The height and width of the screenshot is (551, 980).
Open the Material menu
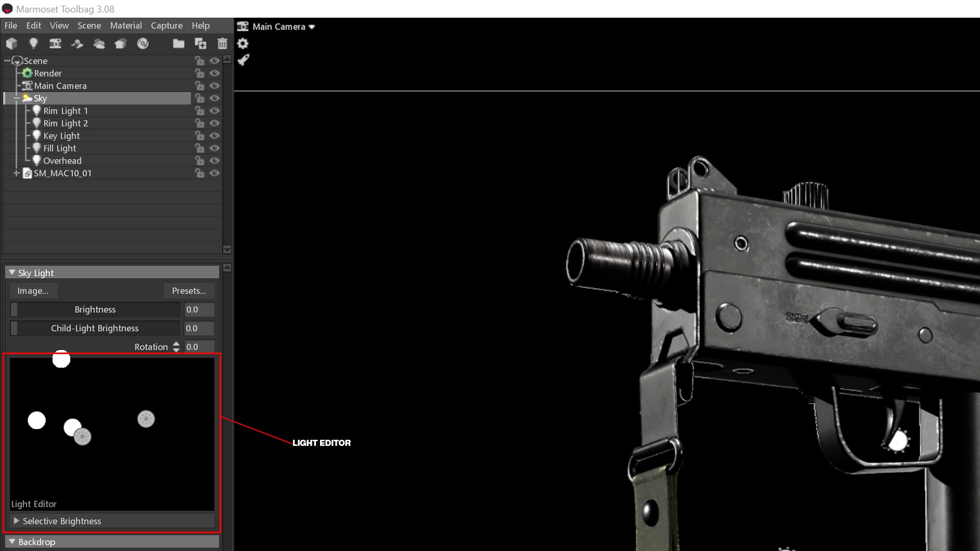pyautogui.click(x=125, y=25)
